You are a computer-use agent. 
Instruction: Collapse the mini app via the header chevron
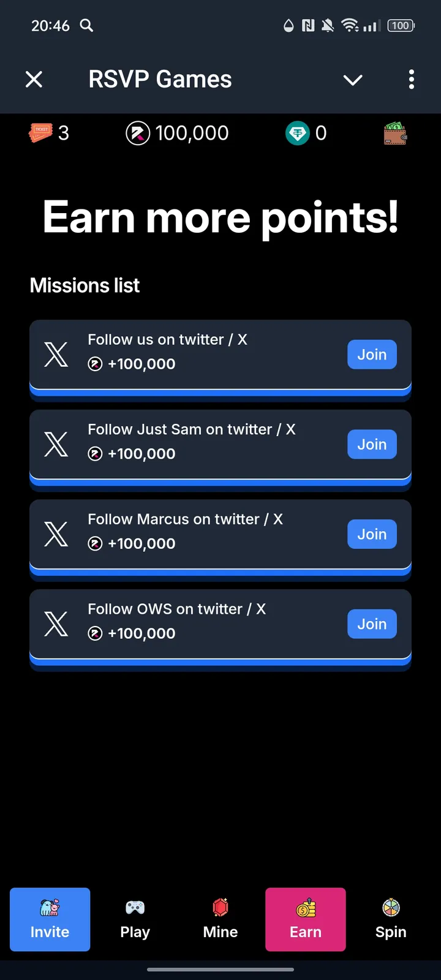pos(353,80)
